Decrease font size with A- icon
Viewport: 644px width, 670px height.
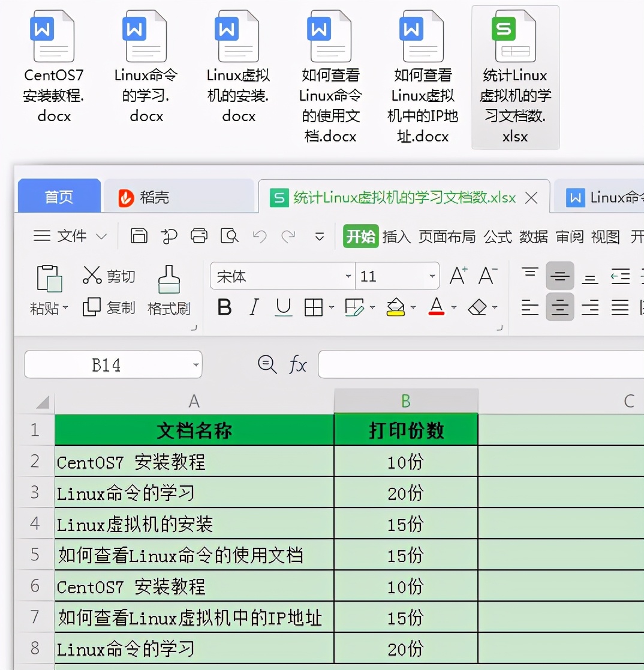point(487,276)
